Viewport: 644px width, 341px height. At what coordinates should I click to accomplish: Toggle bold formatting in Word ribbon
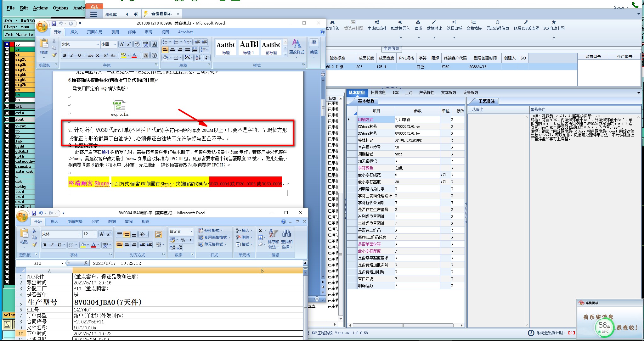pos(65,55)
